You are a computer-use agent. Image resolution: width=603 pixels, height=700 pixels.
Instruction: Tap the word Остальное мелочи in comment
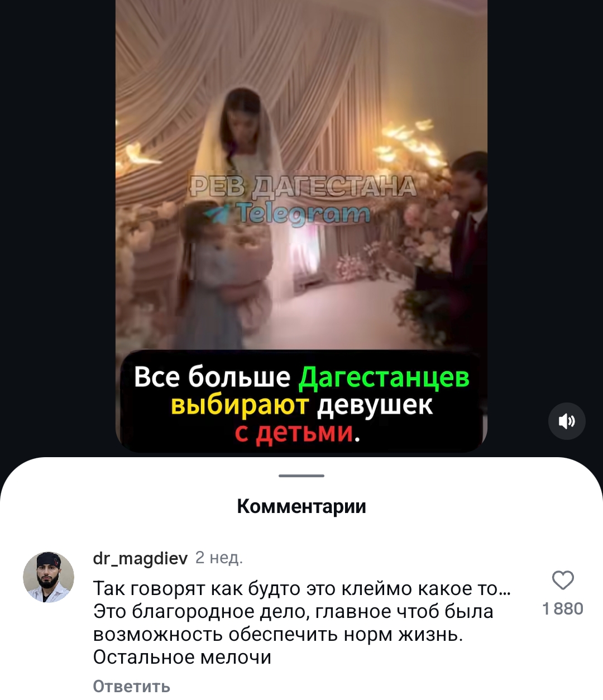coord(182,657)
